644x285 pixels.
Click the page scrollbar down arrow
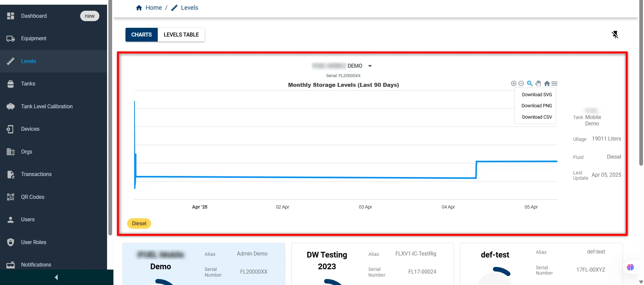(x=641, y=282)
